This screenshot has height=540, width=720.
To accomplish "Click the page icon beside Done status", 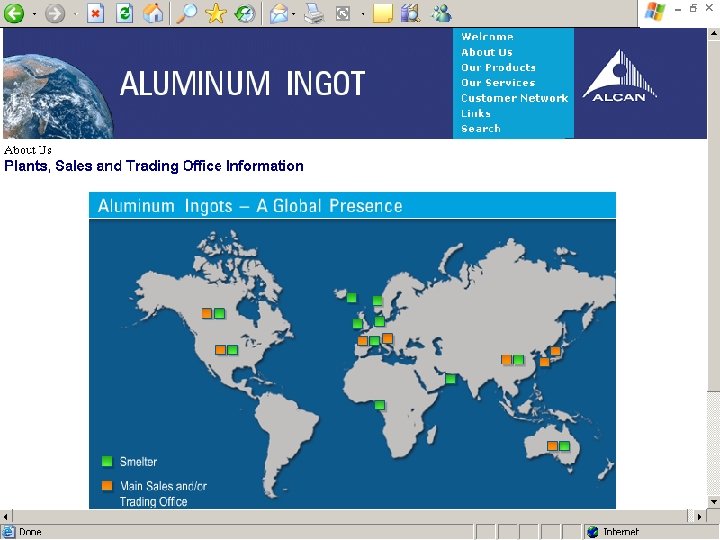I will point(9,532).
